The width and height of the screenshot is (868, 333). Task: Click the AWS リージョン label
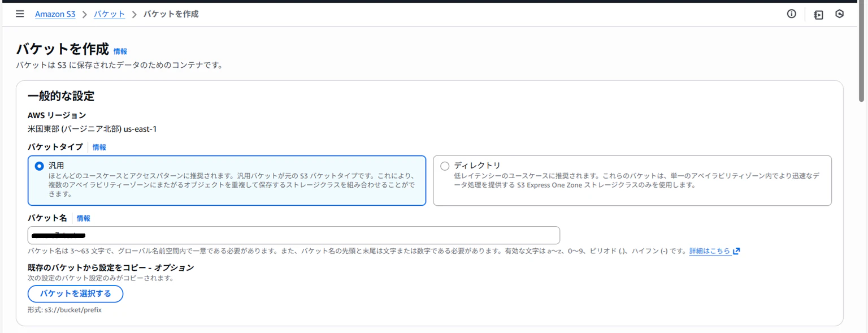(57, 115)
